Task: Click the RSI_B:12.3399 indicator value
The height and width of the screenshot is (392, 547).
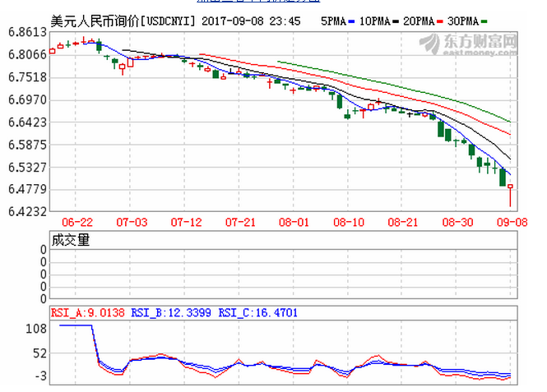Action: coord(171,312)
